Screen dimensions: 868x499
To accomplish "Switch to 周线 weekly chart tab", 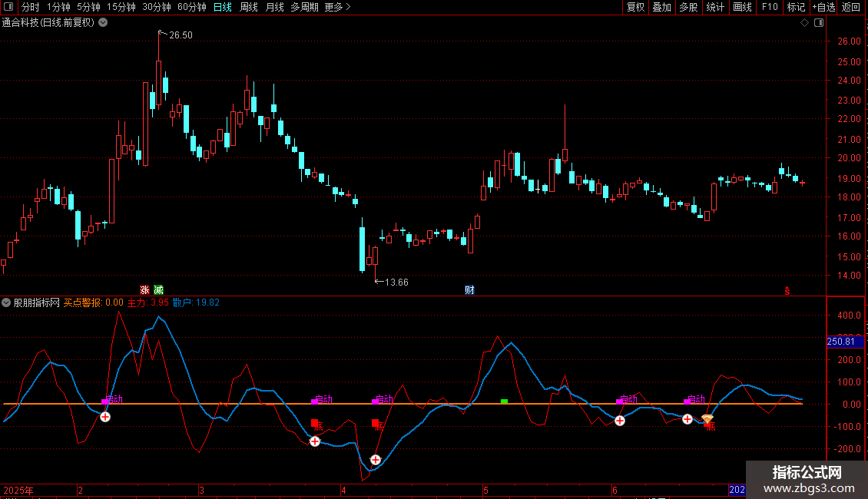I will [249, 8].
